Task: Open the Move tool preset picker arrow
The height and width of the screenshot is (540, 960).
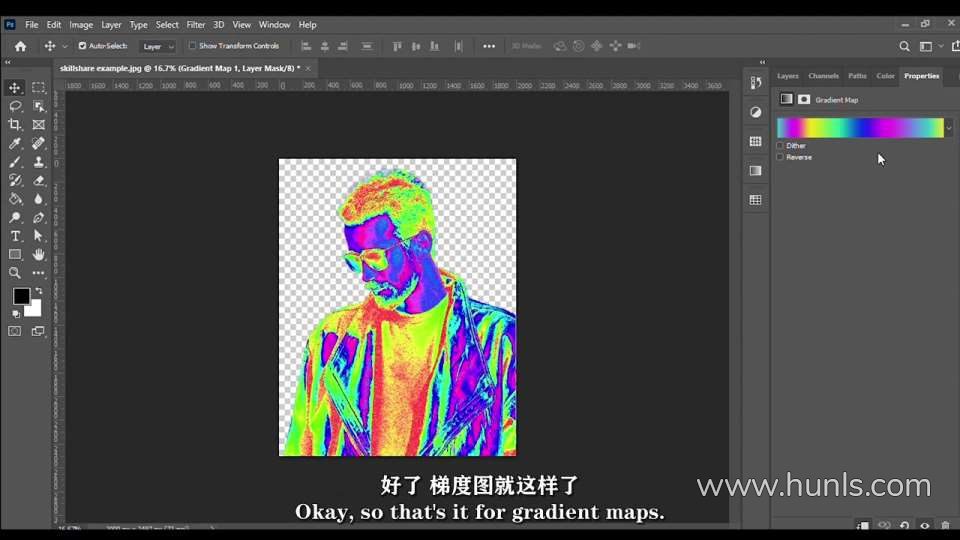Action: pos(65,47)
